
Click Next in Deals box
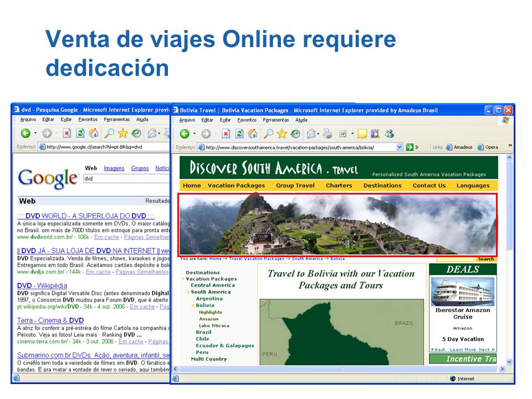click(x=487, y=350)
